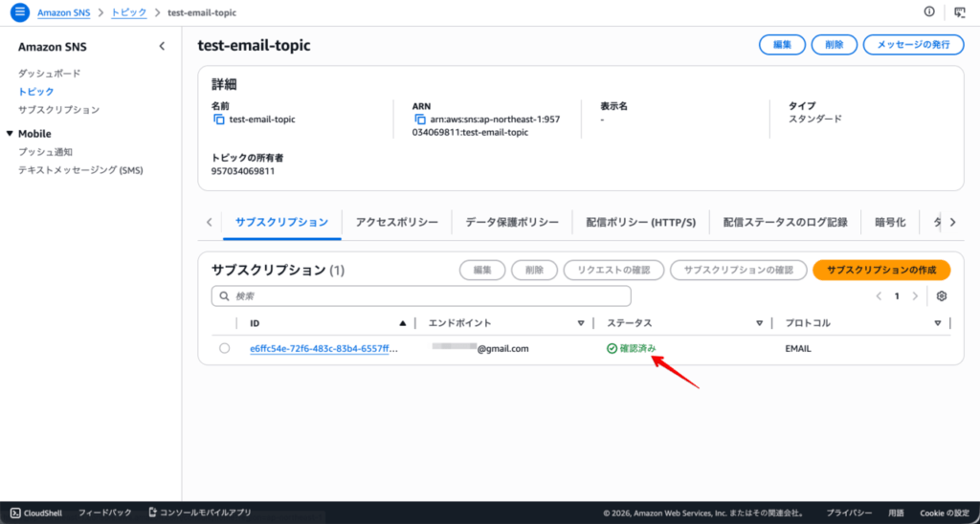The height and width of the screenshot is (524, 980).
Task: Sort by ID column ascending arrow
Action: pos(403,323)
